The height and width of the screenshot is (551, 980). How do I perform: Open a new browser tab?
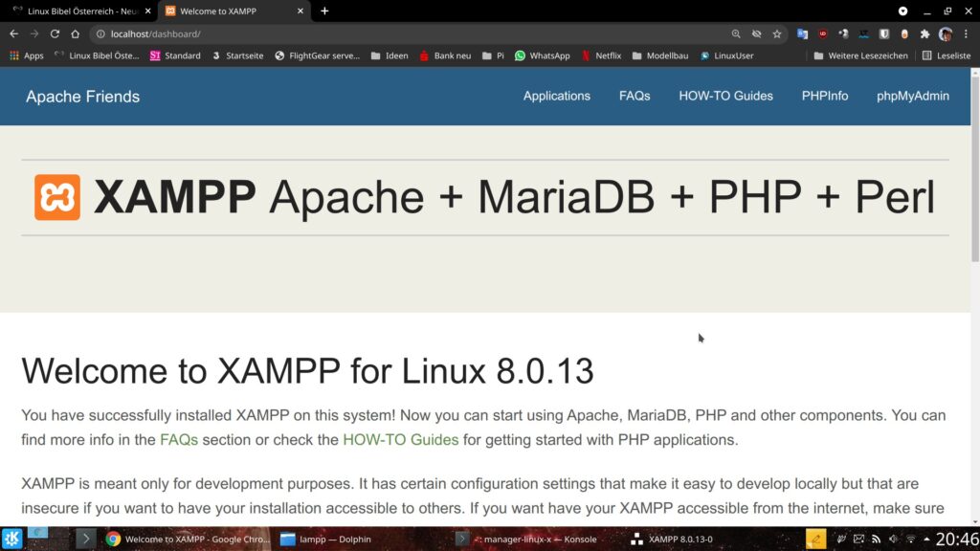[324, 11]
